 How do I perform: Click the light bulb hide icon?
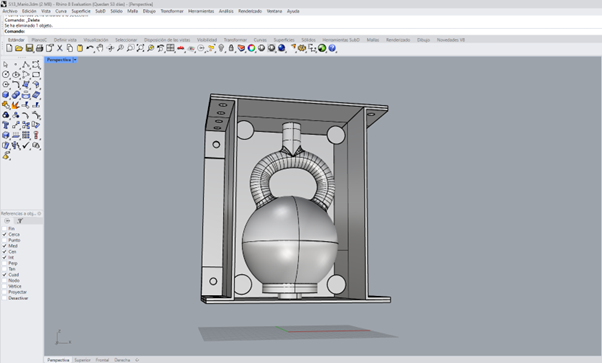pyautogui.click(x=221, y=48)
